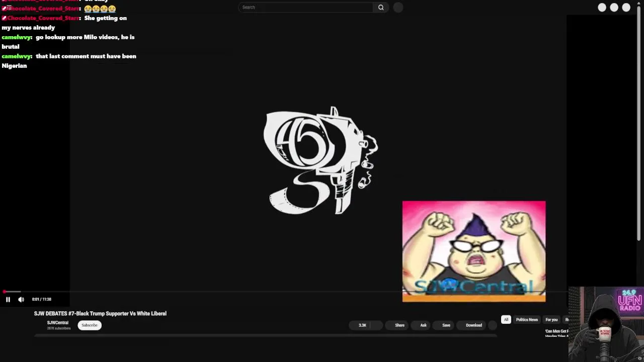Click username camelwvy beside 'that last comment'
The image size is (644, 362).
coord(17,56)
